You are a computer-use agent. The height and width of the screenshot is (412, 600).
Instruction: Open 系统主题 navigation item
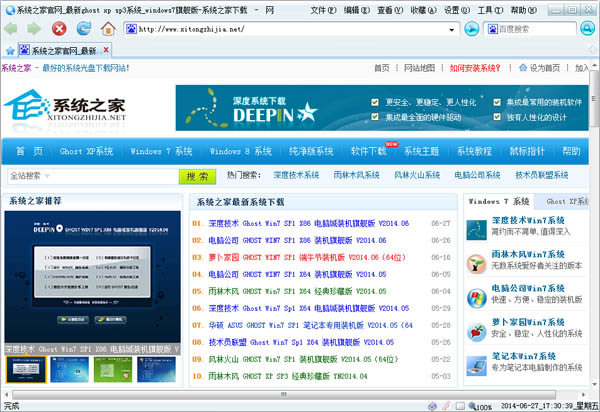coord(421,151)
